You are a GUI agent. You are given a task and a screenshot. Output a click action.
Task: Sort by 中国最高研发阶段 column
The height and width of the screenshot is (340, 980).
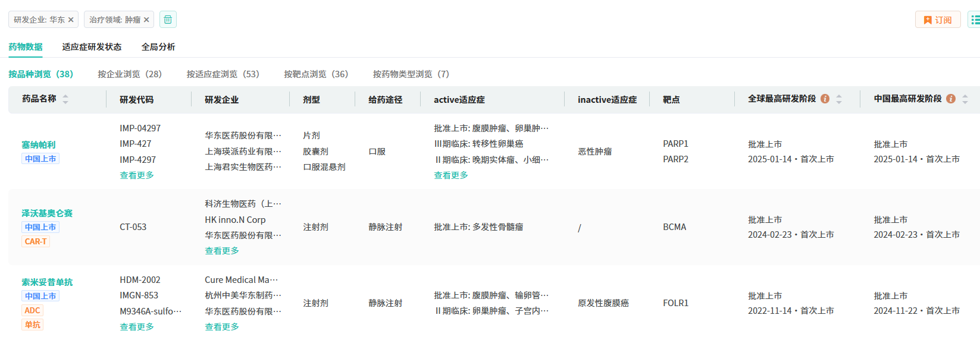click(965, 99)
